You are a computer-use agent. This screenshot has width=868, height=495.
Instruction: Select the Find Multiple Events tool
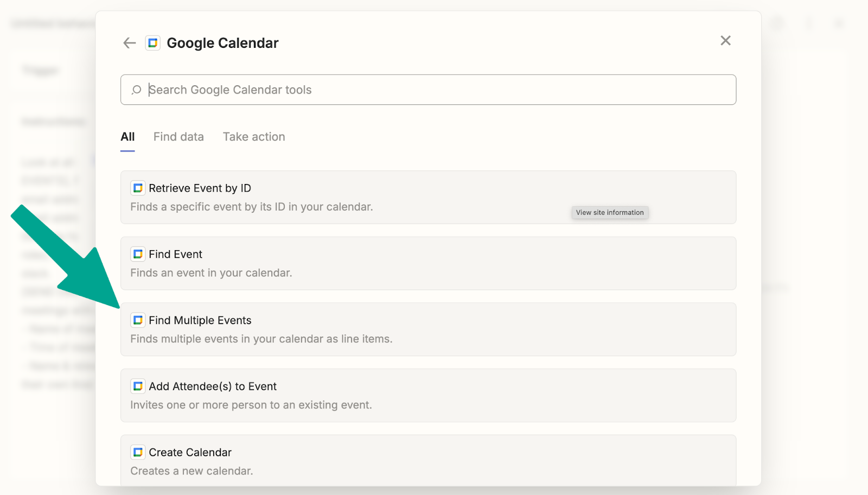pos(428,329)
